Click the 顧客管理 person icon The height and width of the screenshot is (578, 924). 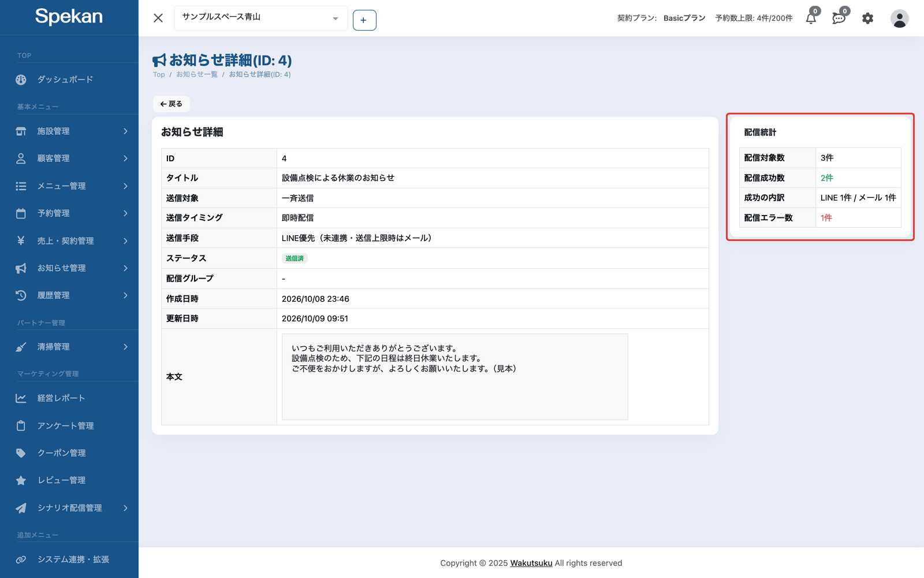click(x=21, y=158)
